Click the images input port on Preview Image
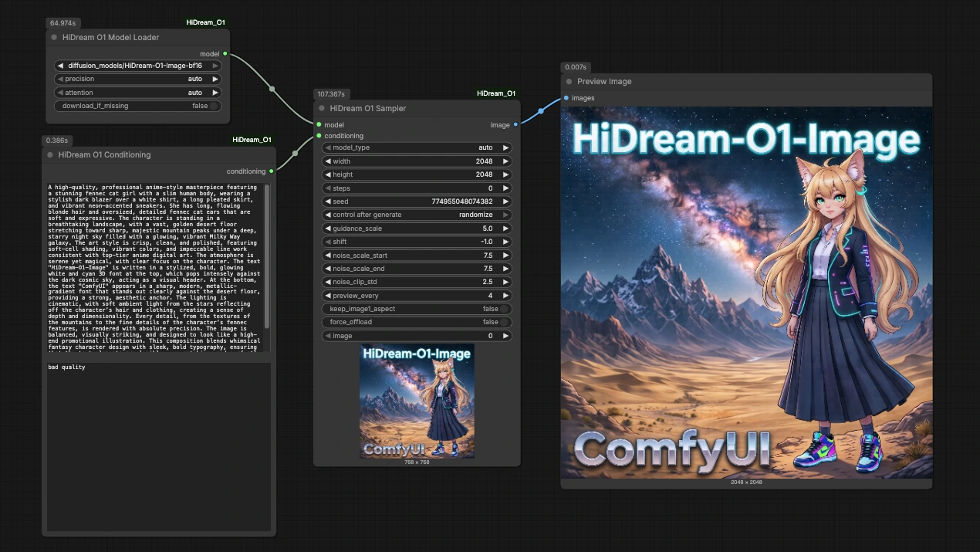 [566, 98]
